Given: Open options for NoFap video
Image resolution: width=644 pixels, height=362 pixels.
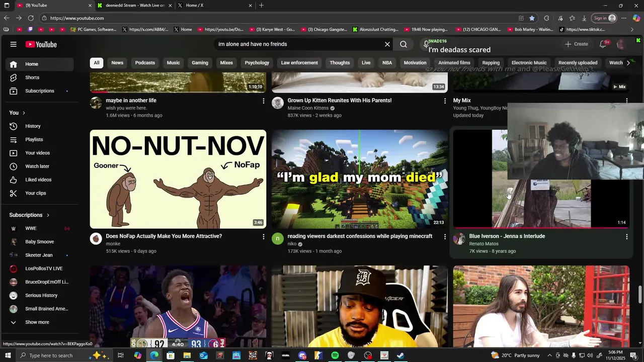Looking at the screenshot, I should click(x=263, y=236).
